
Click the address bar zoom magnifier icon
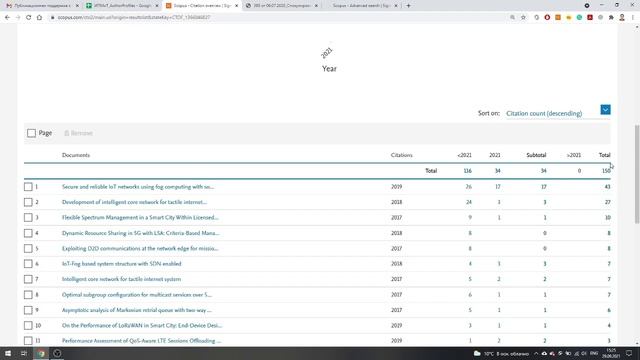512,18
